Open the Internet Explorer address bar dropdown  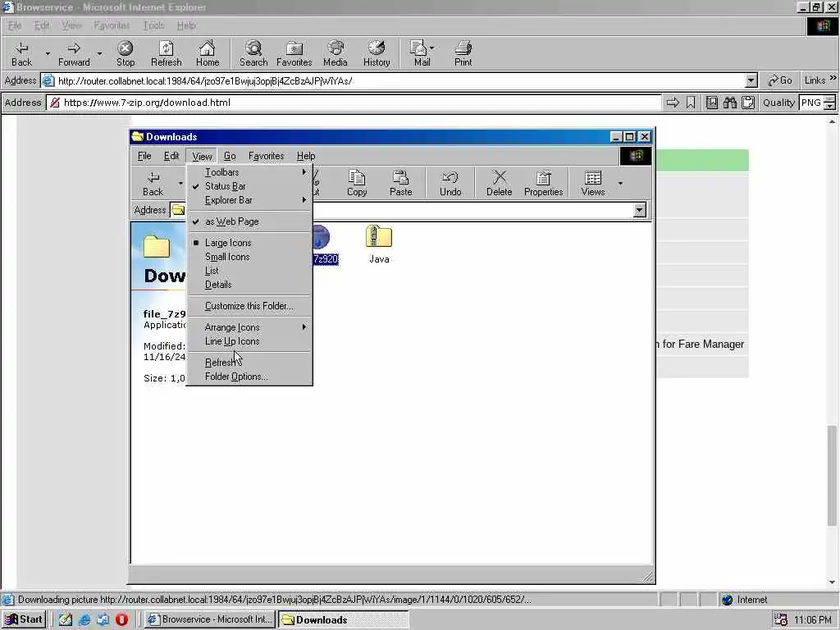point(751,81)
